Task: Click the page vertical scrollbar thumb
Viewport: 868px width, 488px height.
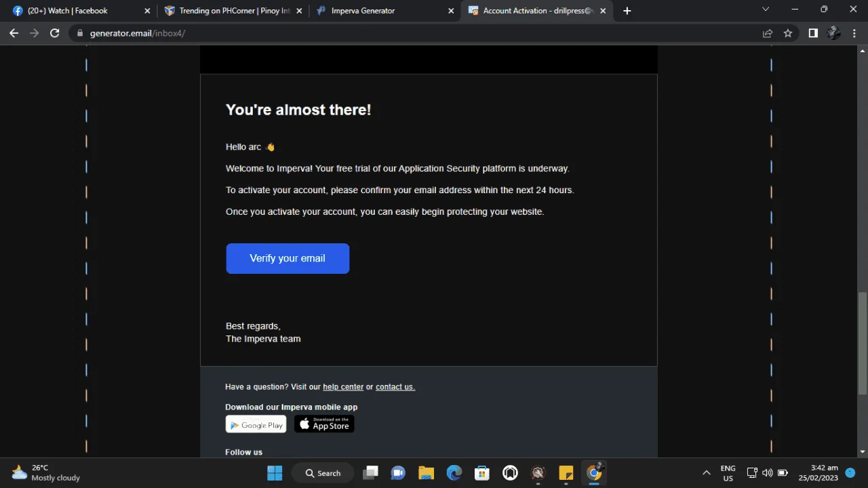Action: (x=862, y=342)
